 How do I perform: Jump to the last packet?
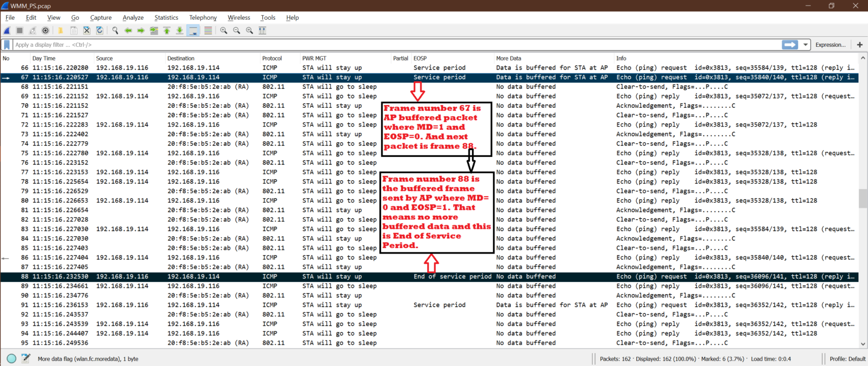[180, 30]
